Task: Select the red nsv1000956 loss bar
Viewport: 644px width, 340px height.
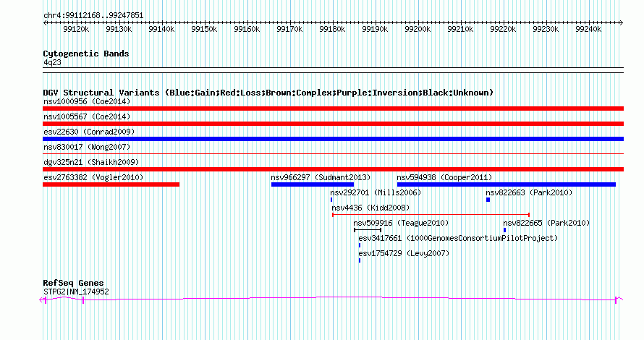Action: pyautogui.click(x=333, y=109)
